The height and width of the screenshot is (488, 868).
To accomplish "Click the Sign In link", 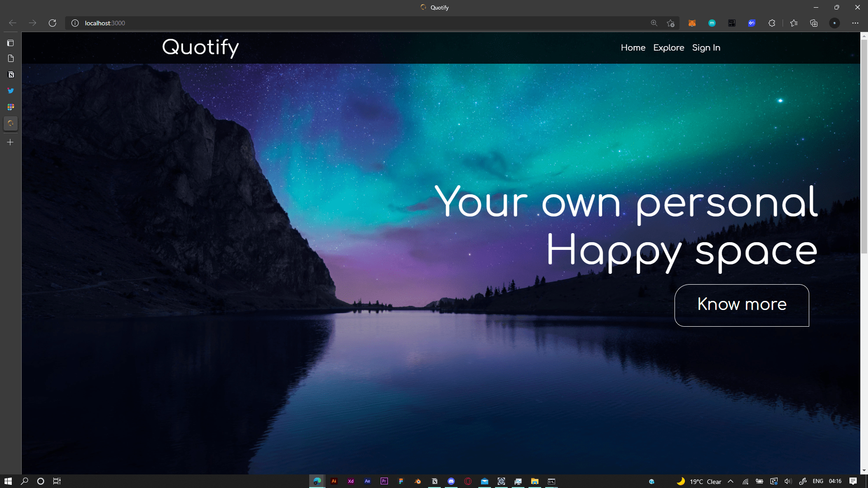I will pos(706,47).
